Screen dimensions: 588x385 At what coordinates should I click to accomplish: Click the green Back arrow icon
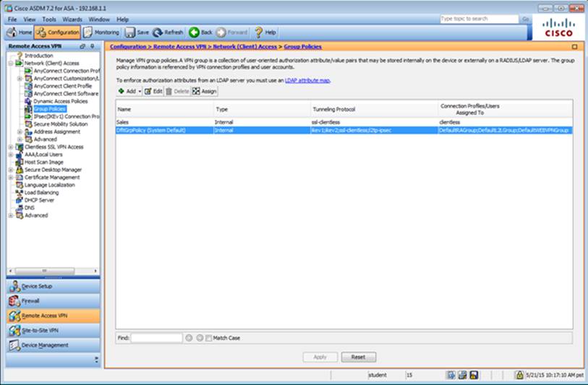pos(194,33)
